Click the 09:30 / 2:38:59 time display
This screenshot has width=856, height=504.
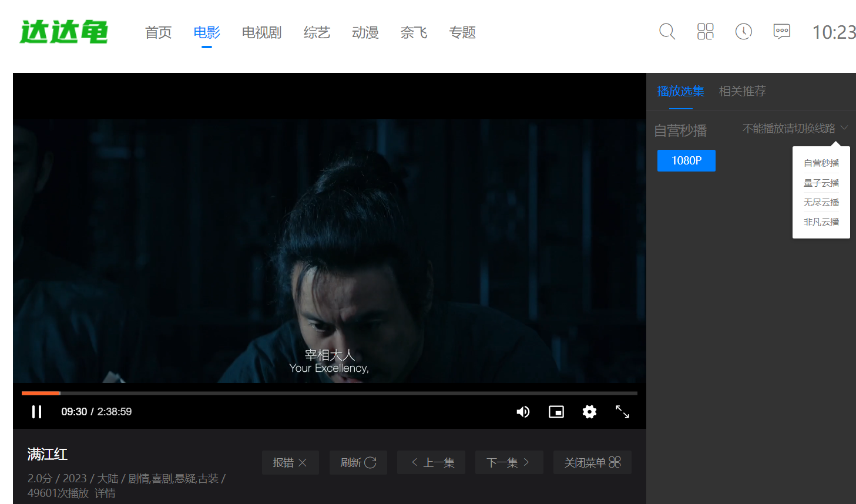tap(96, 412)
